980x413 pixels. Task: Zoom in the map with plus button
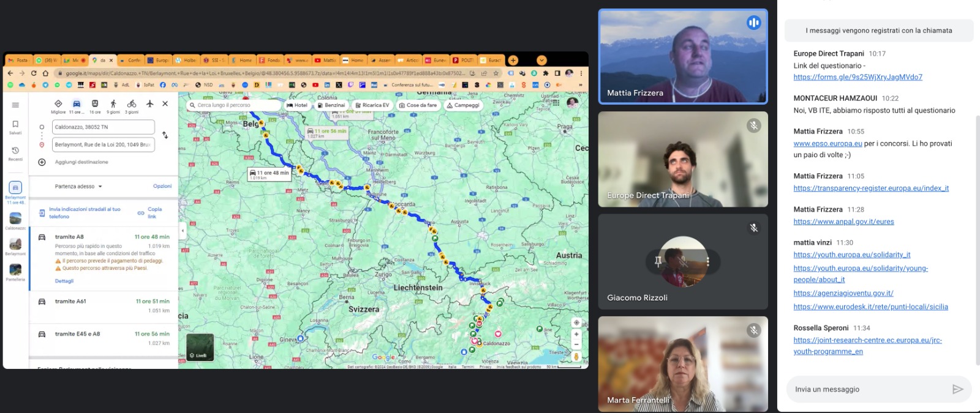click(576, 334)
